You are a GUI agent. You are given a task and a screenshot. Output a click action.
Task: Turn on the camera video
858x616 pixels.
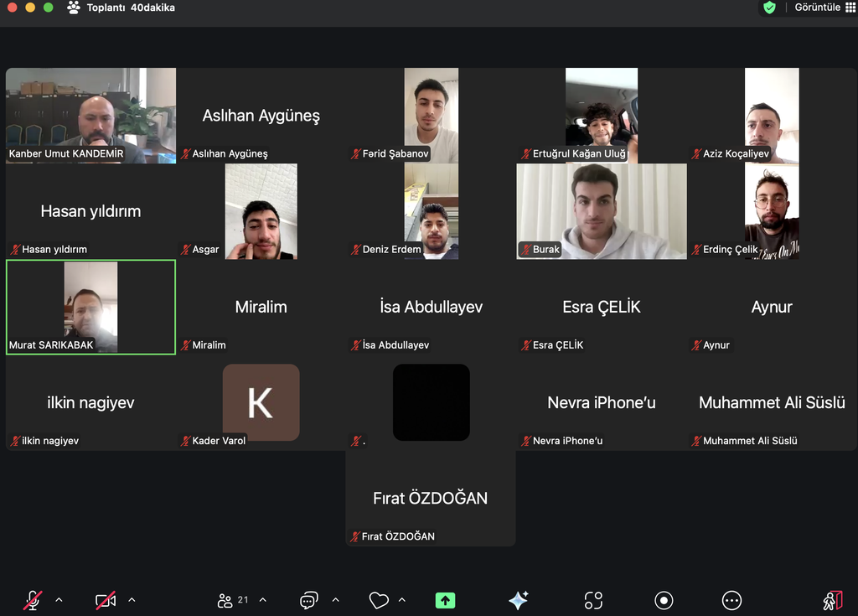(x=106, y=600)
